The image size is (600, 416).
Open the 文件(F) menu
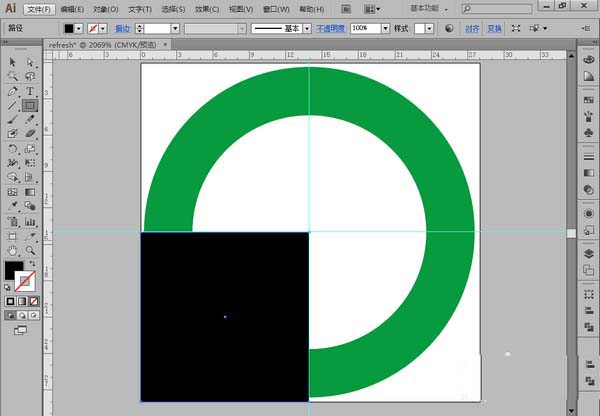(39, 9)
